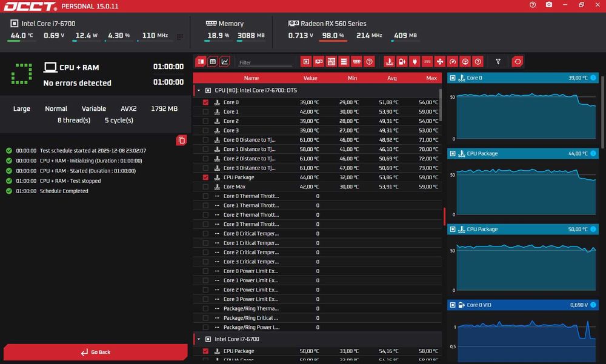Toggle the frequency gauge sensor filter

(x=453, y=61)
